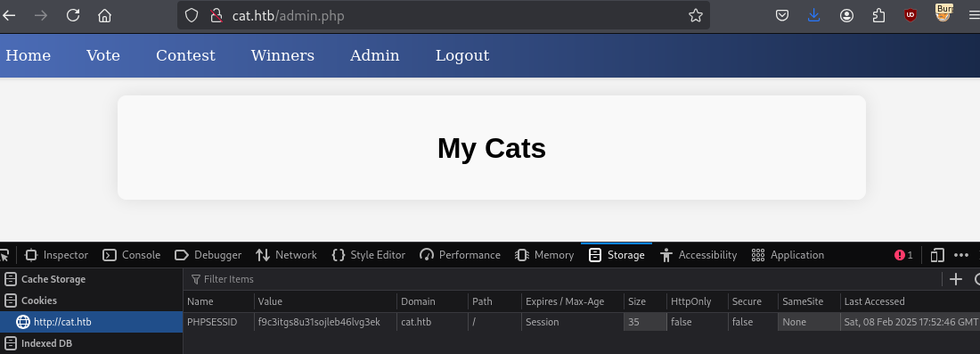Add a new cookie with plus button
Viewport: 980px width, 354px height.
coord(956,280)
